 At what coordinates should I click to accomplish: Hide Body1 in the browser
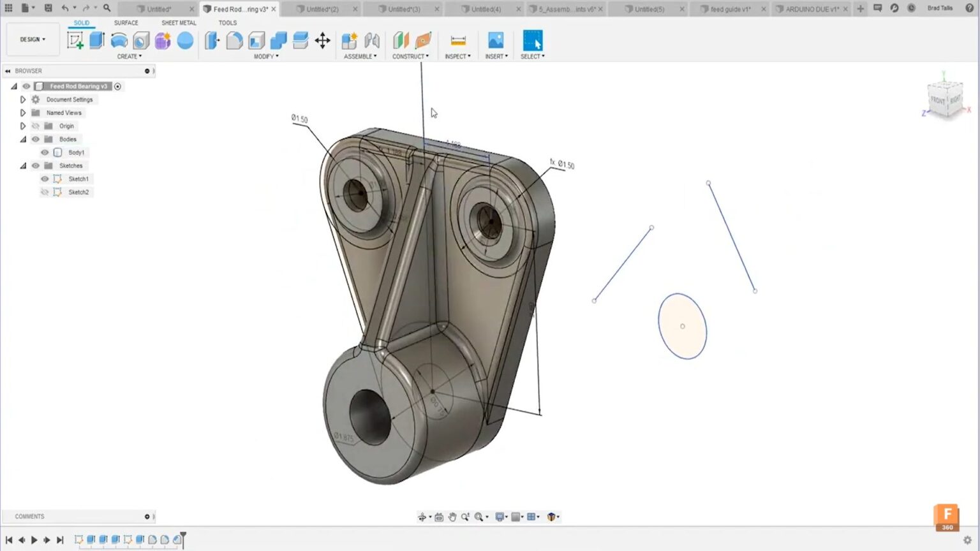point(44,152)
